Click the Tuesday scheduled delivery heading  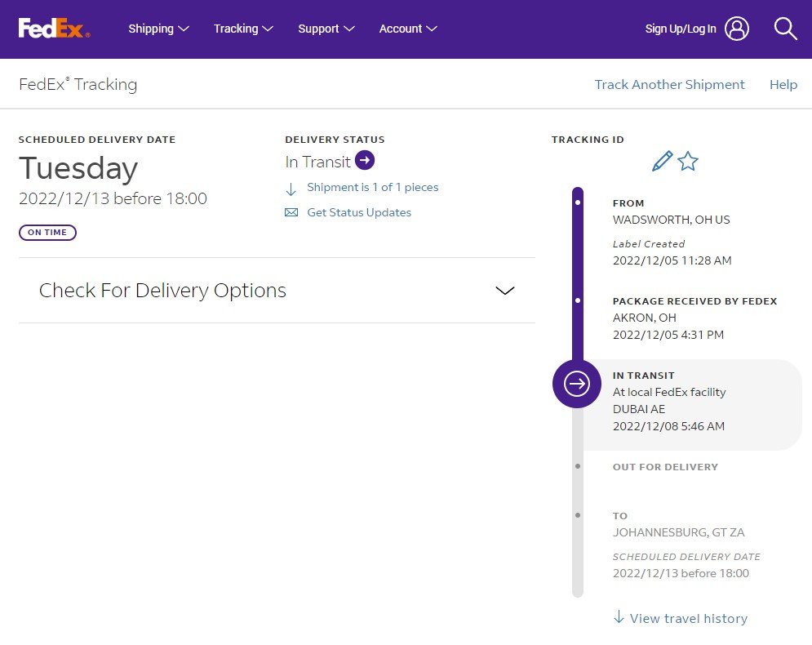point(78,169)
